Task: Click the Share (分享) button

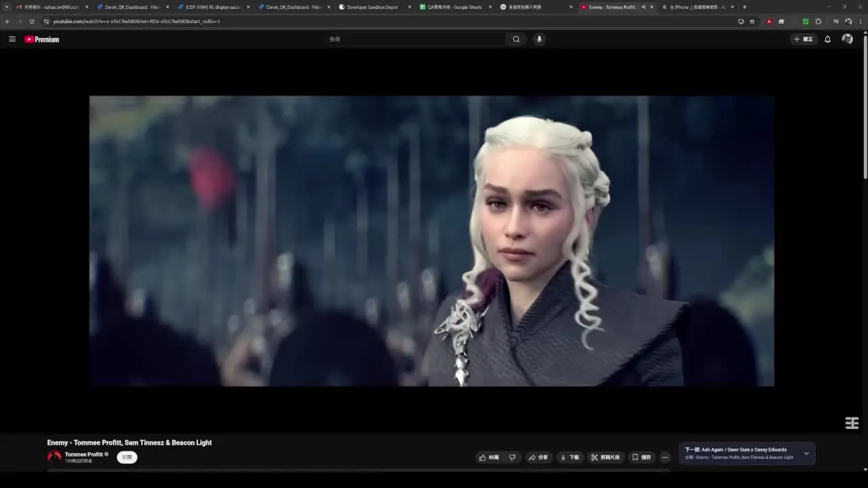Action: click(x=538, y=457)
